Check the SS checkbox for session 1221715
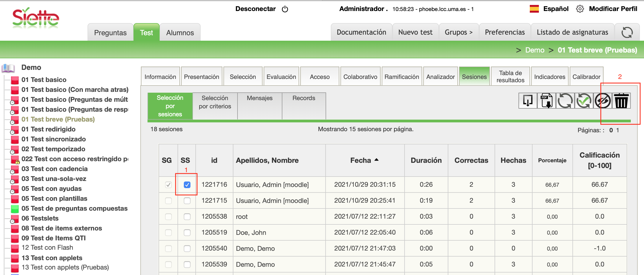Screen dimensions: 644x275 click(x=187, y=201)
